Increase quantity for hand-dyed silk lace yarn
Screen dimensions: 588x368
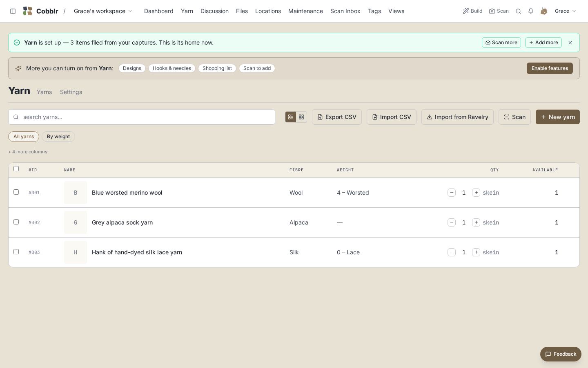click(x=476, y=252)
